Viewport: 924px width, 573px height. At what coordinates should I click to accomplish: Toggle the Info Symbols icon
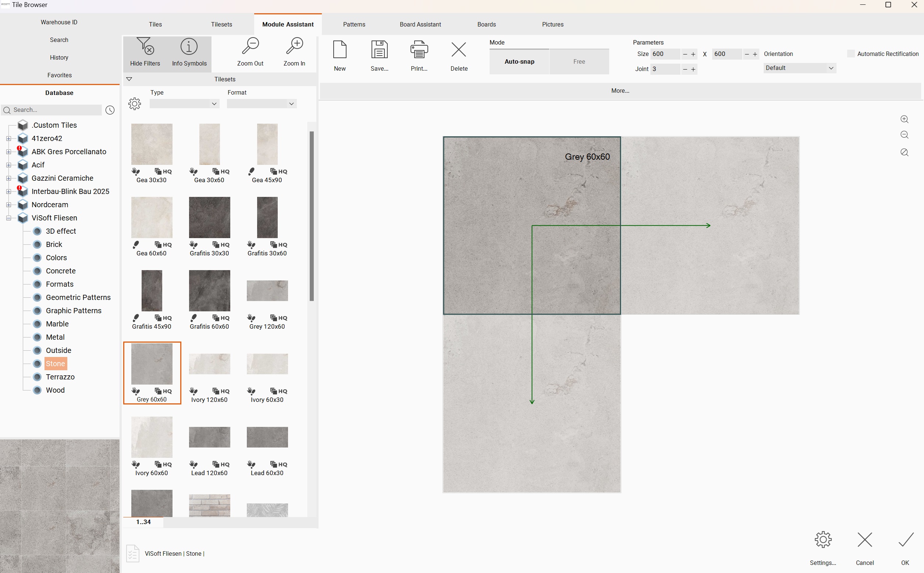pyautogui.click(x=189, y=47)
